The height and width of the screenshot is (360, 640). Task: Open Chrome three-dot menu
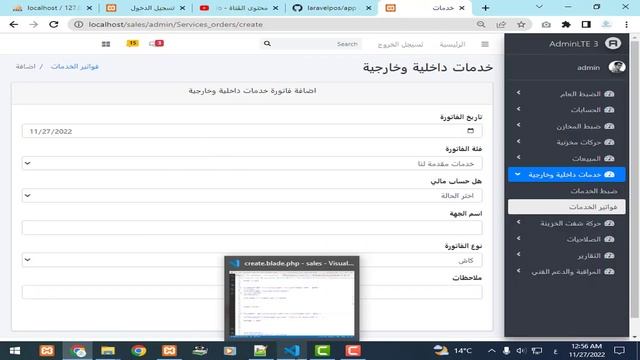(627, 24)
